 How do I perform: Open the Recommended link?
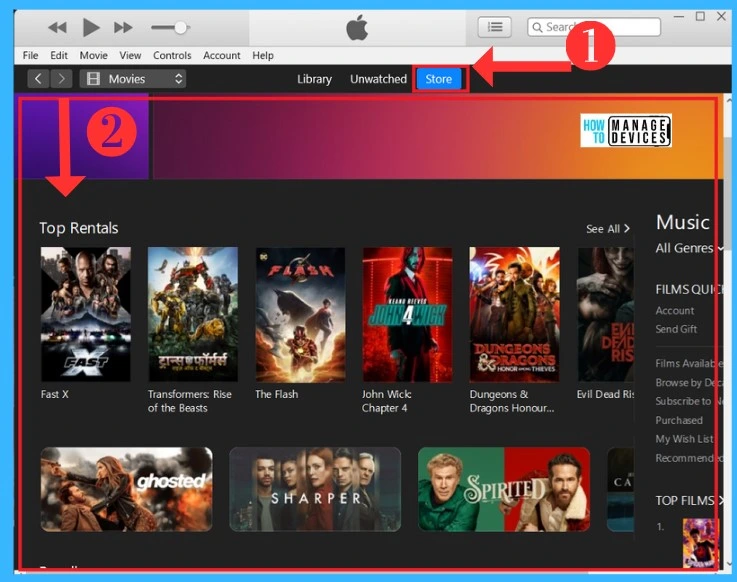[688, 458]
